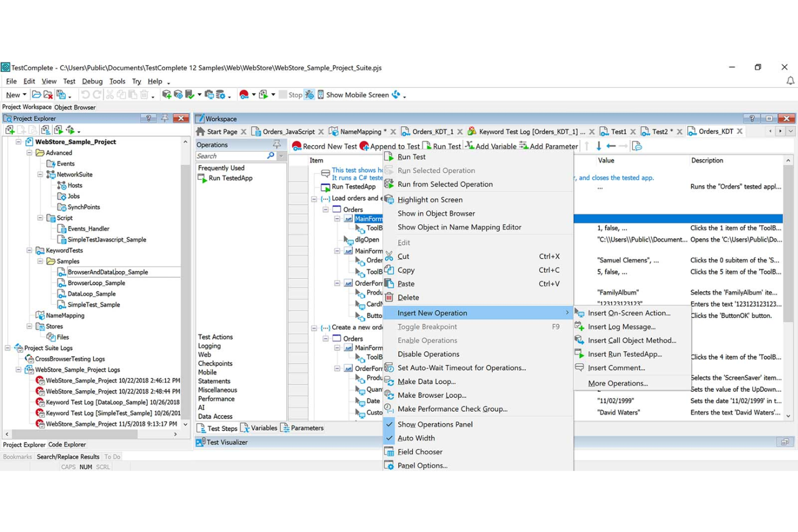Click the Cut scissors icon in context menu

click(x=389, y=256)
